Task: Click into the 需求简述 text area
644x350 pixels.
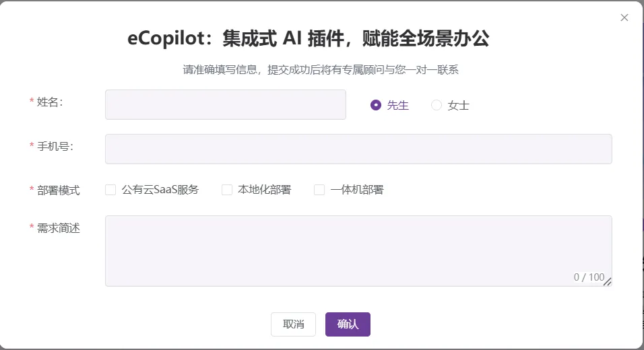Action: pyautogui.click(x=358, y=250)
